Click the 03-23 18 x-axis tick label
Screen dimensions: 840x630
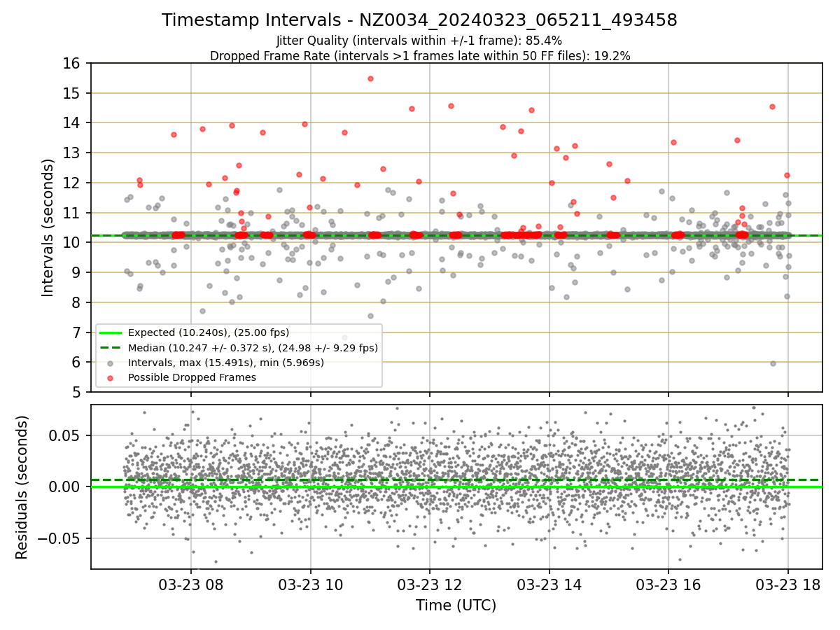[788, 584]
